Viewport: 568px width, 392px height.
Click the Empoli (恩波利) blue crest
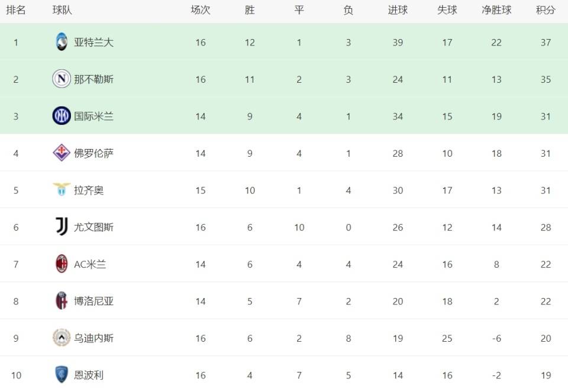(x=62, y=375)
